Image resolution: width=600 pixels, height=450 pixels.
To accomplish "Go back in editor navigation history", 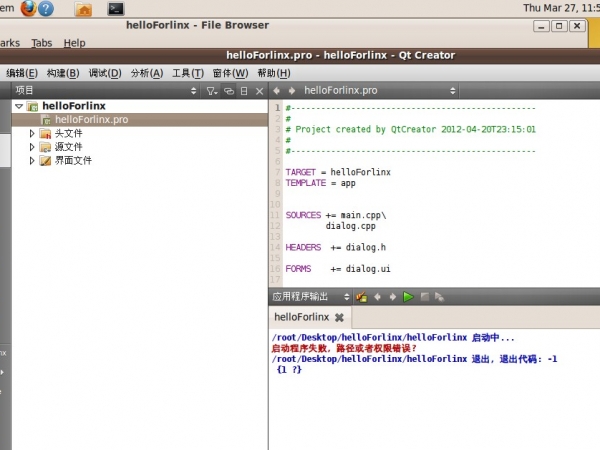I will tap(277, 90).
